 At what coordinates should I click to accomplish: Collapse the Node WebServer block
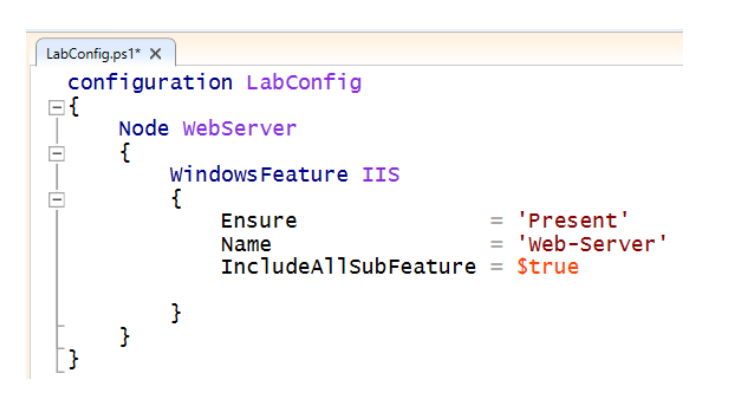click(x=57, y=154)
